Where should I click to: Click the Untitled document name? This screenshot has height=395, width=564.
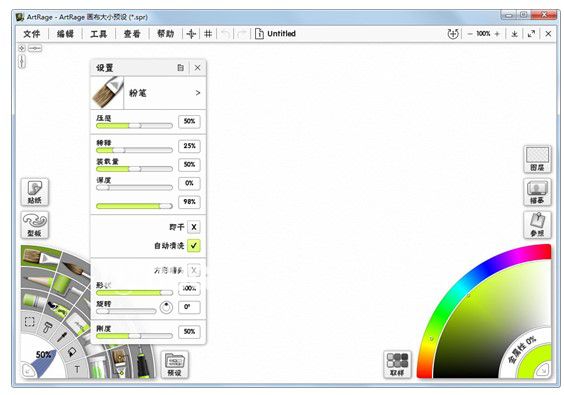click(x=281, y=34)
